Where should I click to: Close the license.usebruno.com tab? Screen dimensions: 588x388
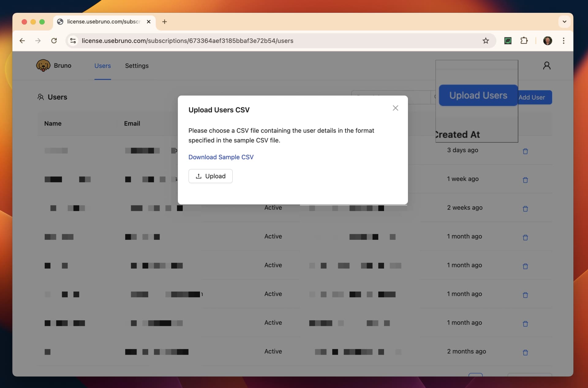(x=149, y=22)
